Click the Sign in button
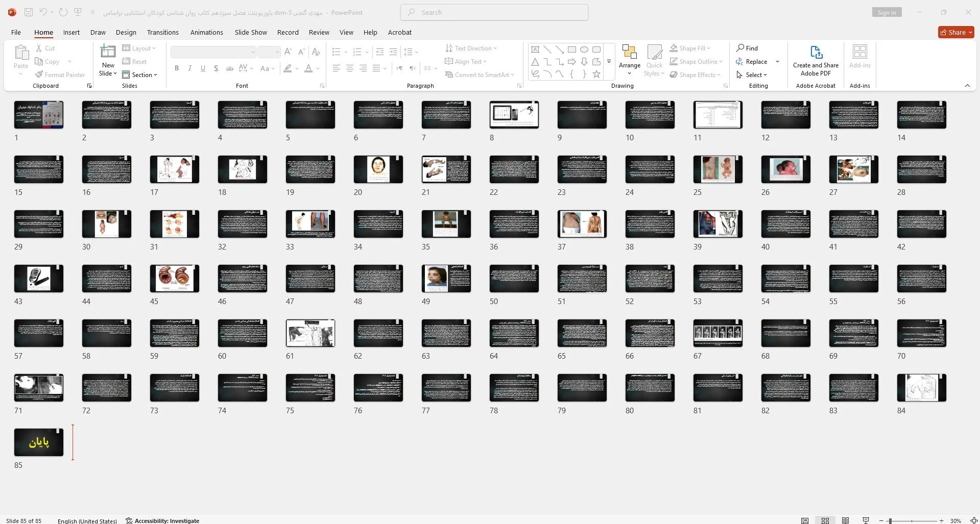This screenshot has height=524, width=980. (x=887, y=12)
